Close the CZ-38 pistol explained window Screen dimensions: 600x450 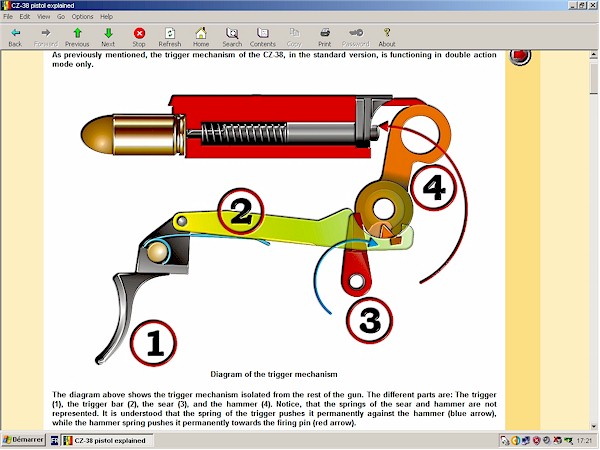592,5
